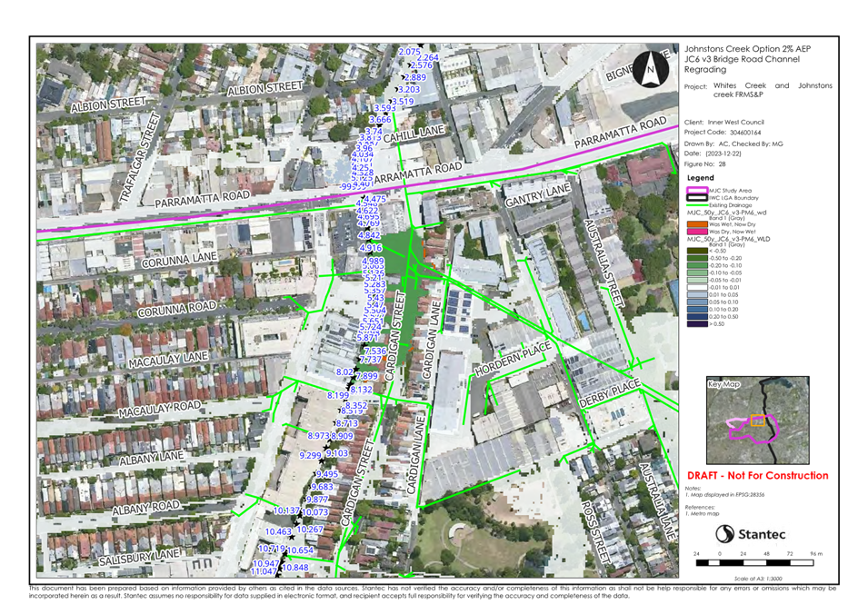Screen dimensions: 868x614
Task: Click the '-0.05 to -0.01' legend swatch
Action: coord(697,280)
